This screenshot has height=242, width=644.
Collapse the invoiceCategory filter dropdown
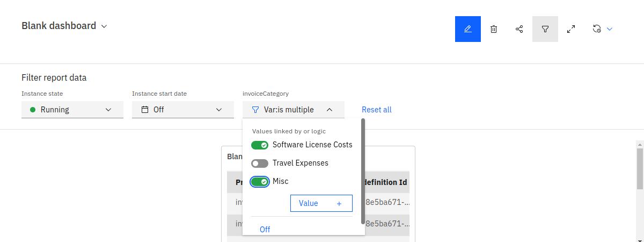point(330,110)
